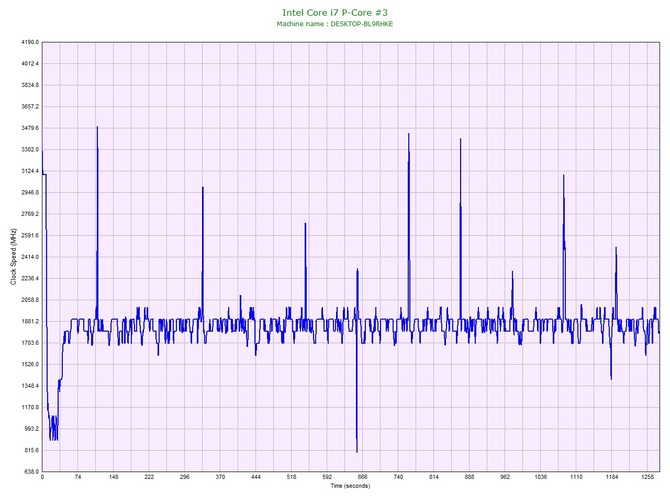The width and height of the screenshot is (670, 503).
Task: Click the 740 time-axis tick label
Action: point(398,477)
